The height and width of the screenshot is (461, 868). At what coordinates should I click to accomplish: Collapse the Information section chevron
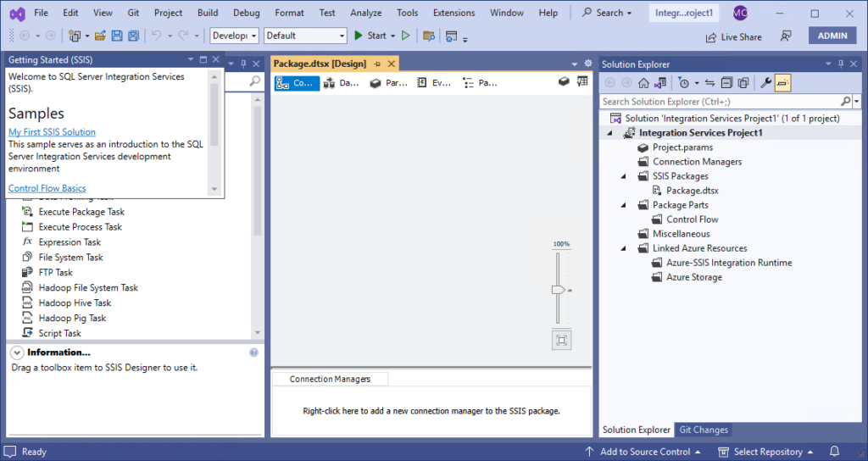(x=17, y=353)
